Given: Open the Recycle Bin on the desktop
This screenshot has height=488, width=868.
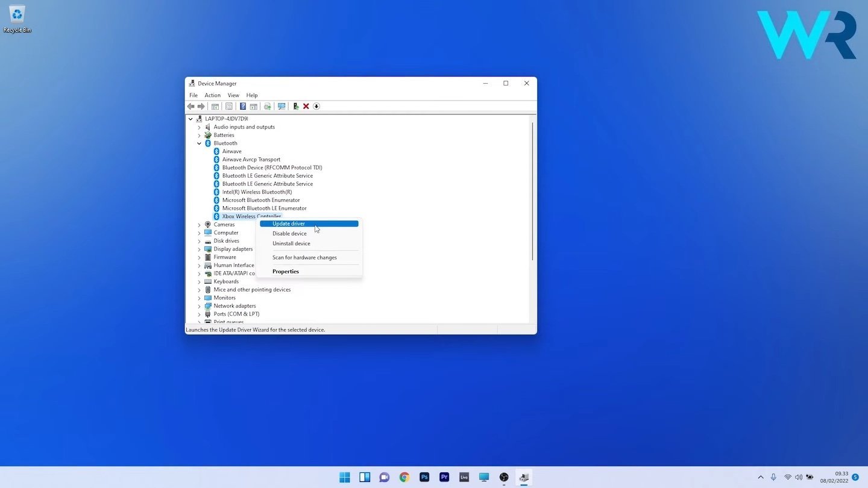Looking at the screenshot, I should (17, 18).
